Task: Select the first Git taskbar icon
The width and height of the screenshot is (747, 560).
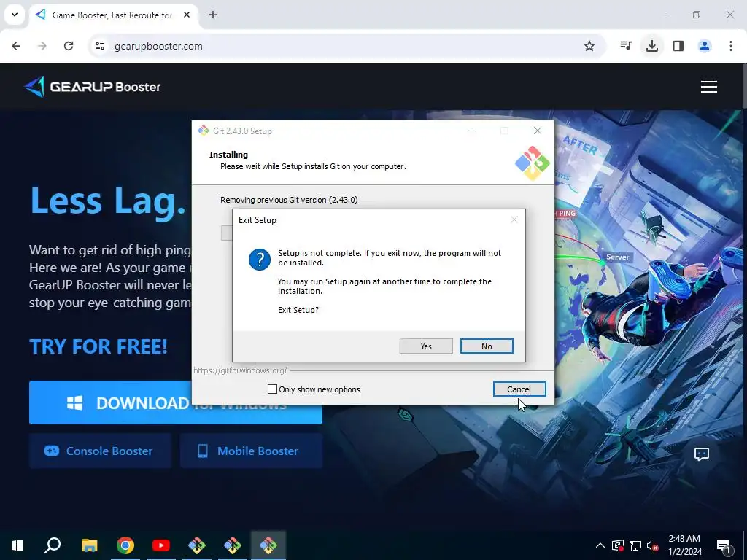Action: point(197,545)
